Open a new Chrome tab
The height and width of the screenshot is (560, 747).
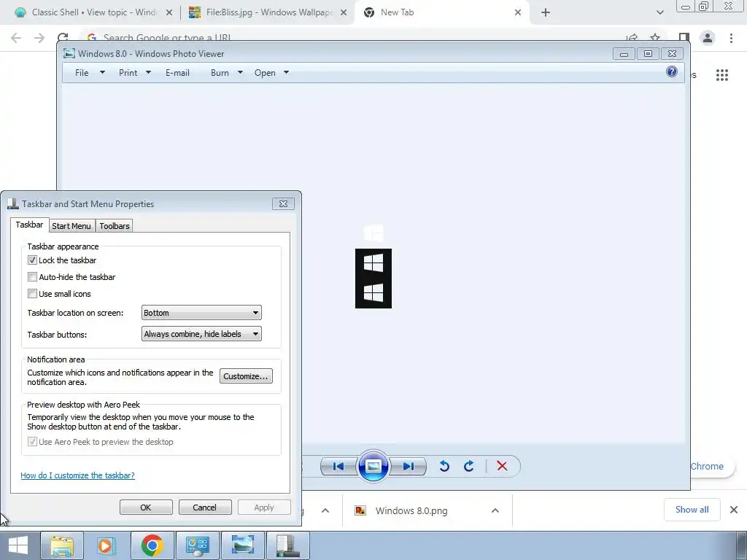pos(546,12)
